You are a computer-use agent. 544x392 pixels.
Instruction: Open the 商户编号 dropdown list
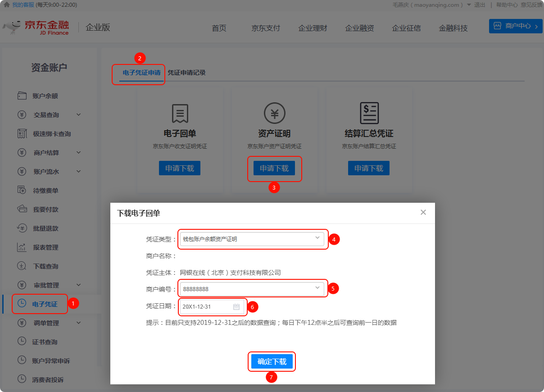click(317, 288)
